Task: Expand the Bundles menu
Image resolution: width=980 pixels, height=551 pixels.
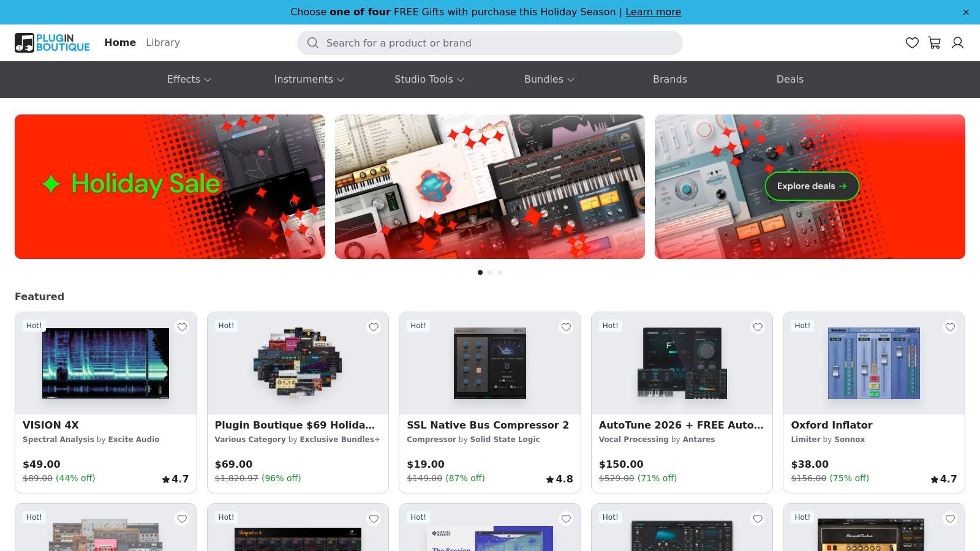Action: click(x=548, y=80)
